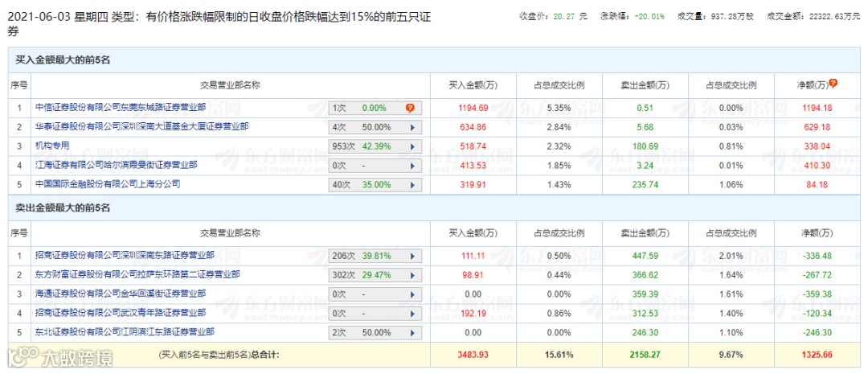Select sell amount 447.59 cell
The image size is (868, 374).
(645, 256)
